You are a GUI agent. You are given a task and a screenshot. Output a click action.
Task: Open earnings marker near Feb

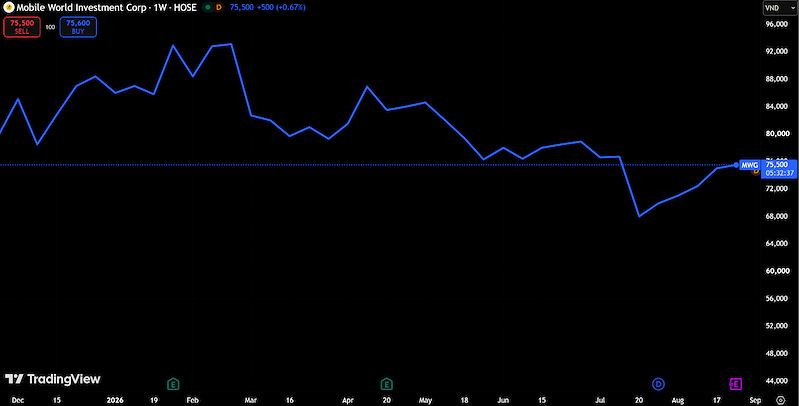click(x=173, y=384)
